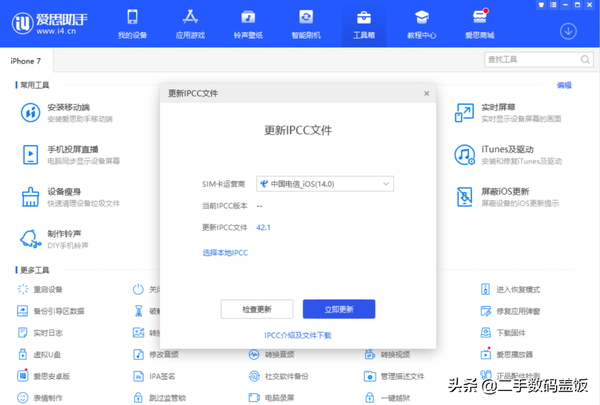600x405 pixels.
Task: Open 实时屏幕 live screen icon
Action: [x=464, y=113]
